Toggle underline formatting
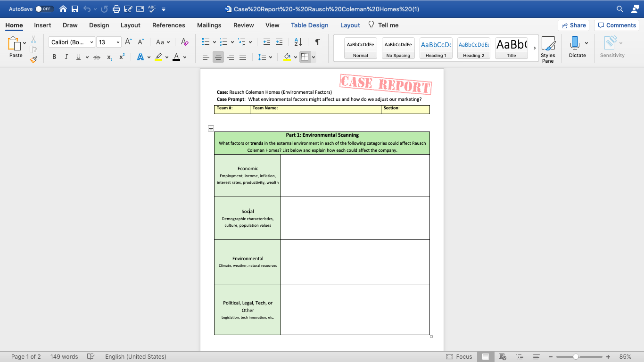The image size is (644, 362). click(x=78, y=57)
